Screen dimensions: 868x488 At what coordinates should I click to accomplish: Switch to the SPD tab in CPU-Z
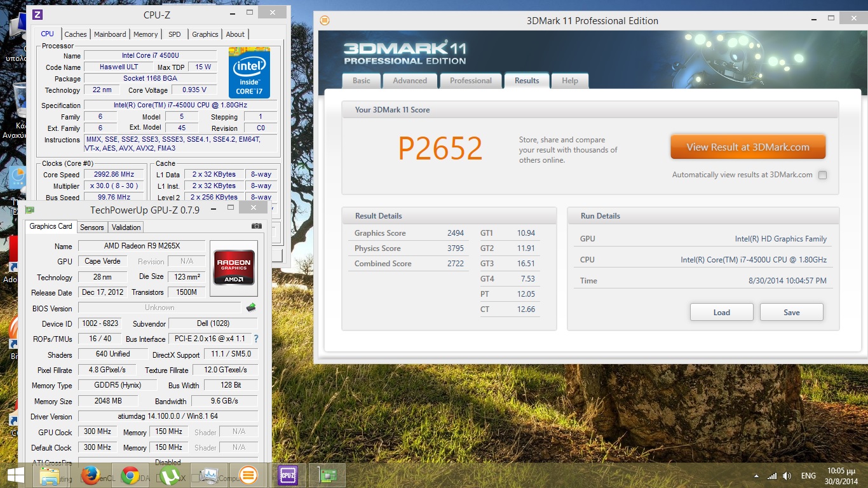[175, 34]
